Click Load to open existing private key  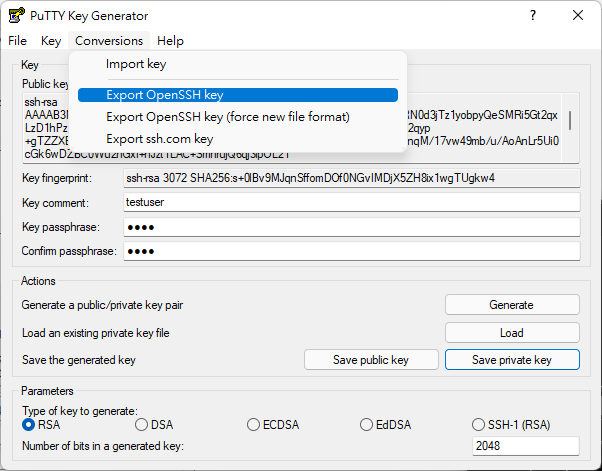511,333
